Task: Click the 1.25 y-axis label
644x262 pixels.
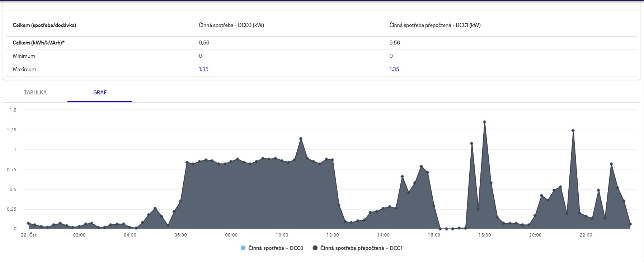Action: pyautogui.click(x=12, y=130)
